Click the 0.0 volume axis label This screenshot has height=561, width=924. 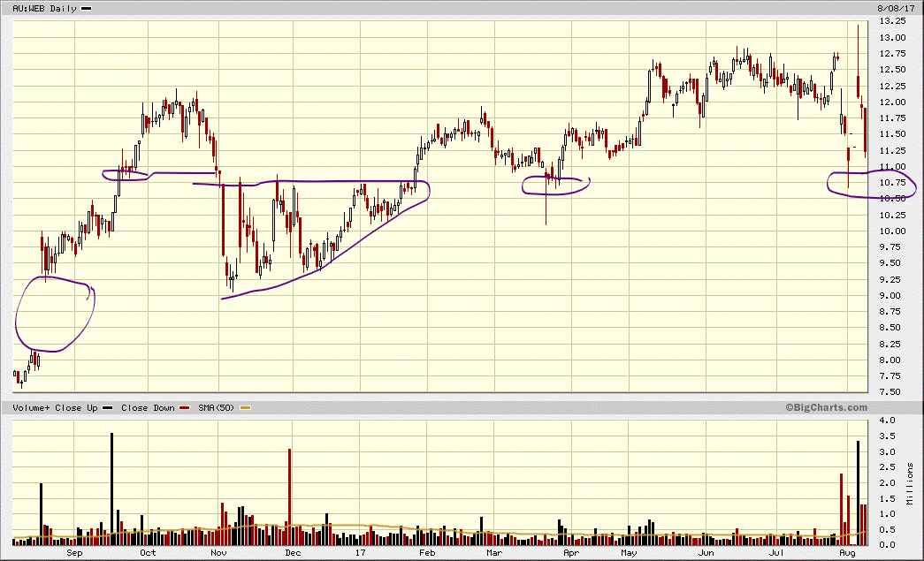pos(888,544)
